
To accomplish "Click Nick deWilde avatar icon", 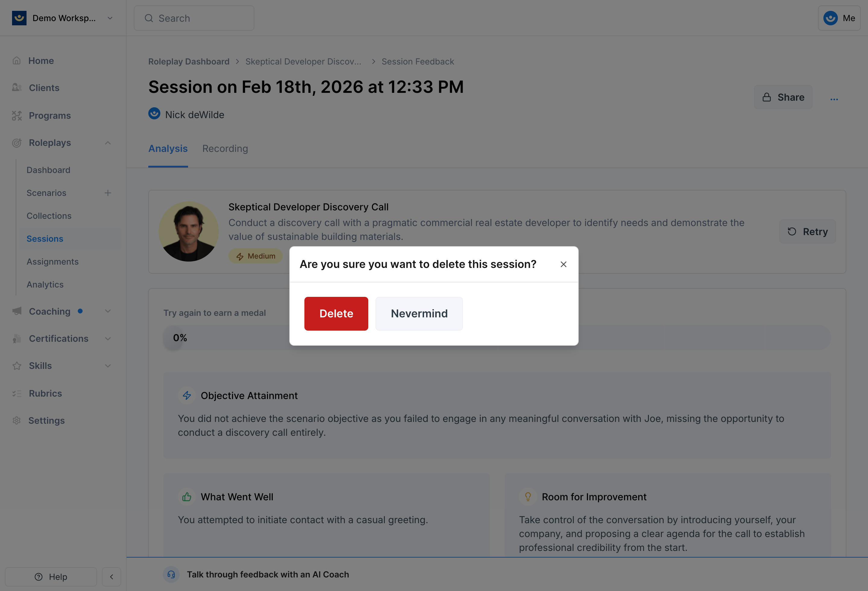I will click(x=154, y=114).
